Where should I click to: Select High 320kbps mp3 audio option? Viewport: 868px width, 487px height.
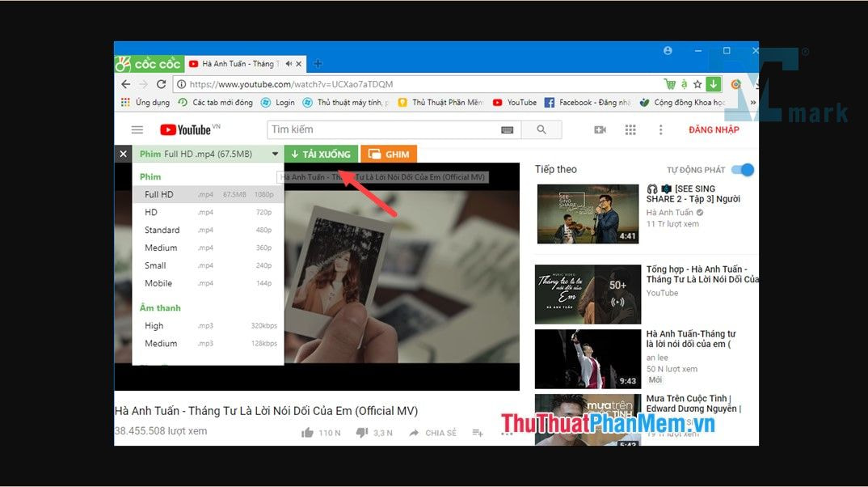(209, 326)
